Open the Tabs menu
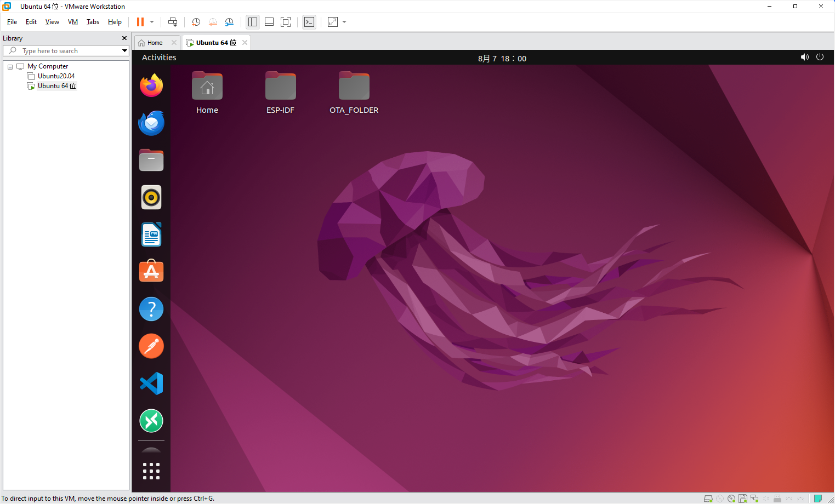The width and height of the screenshot is (835, 504). click(x=93, y=22)
